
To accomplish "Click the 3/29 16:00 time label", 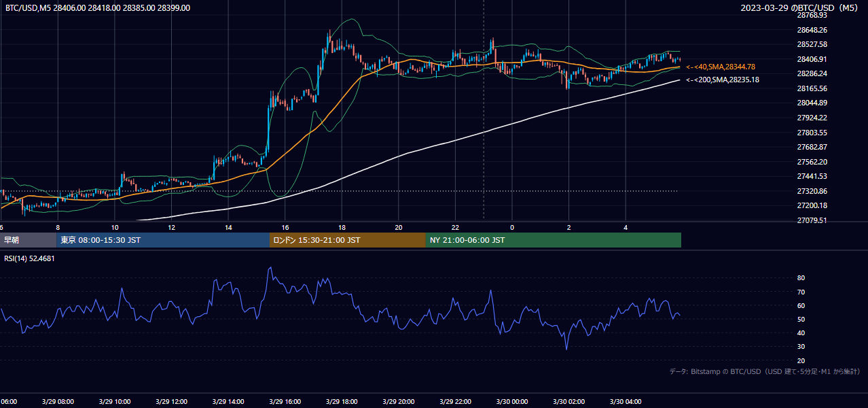I will (285, 402).
